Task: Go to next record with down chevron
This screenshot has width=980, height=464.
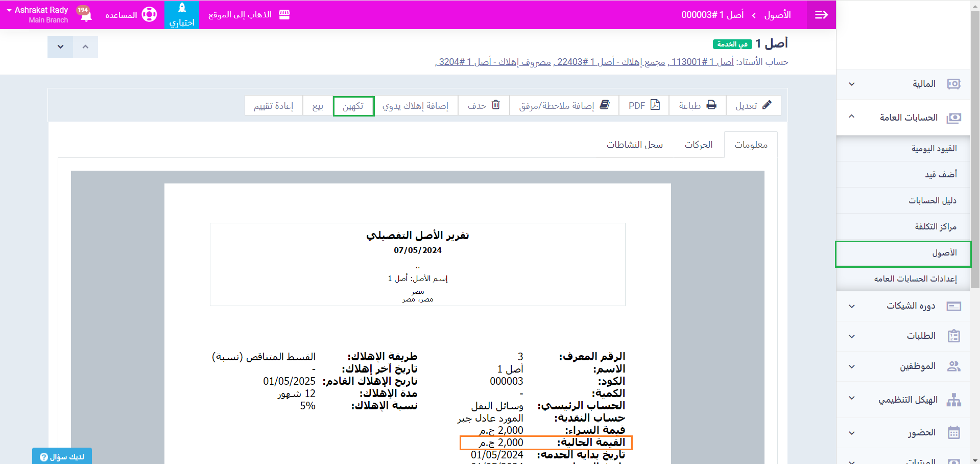Action: 60,47
